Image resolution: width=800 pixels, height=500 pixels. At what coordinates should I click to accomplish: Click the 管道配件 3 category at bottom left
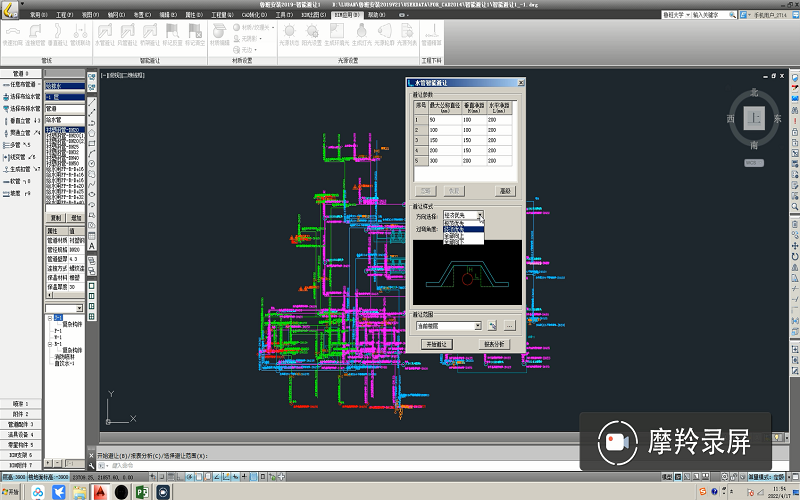[21, 424]
